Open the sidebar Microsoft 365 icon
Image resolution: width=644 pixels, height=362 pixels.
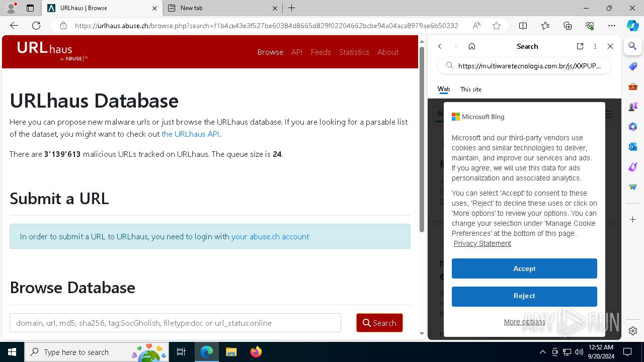coord(633,127)
